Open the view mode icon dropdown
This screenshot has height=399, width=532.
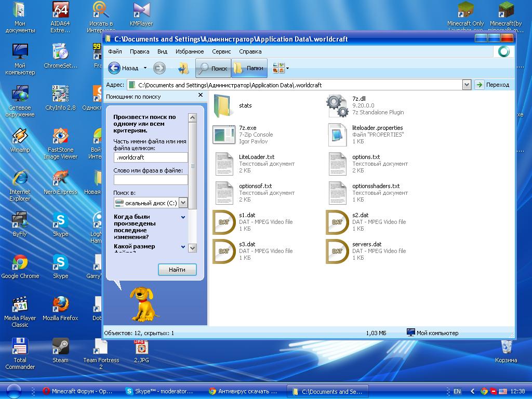(x=281, y=68)
